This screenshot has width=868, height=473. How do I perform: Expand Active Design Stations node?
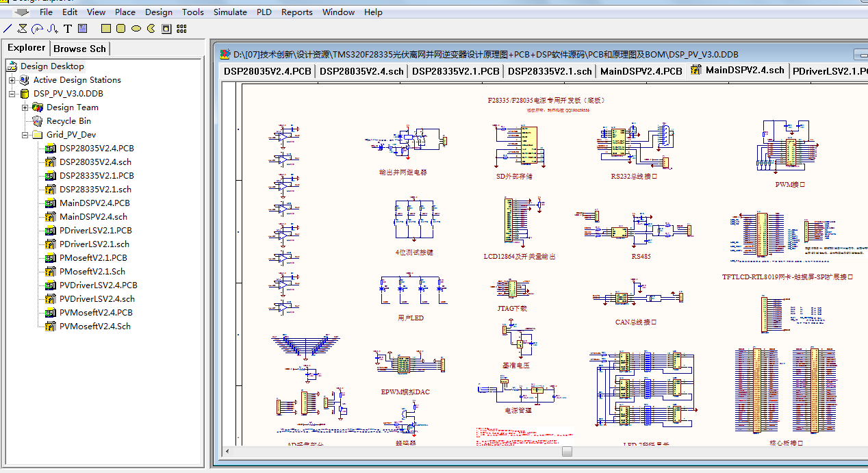click(x=12, y=80)
